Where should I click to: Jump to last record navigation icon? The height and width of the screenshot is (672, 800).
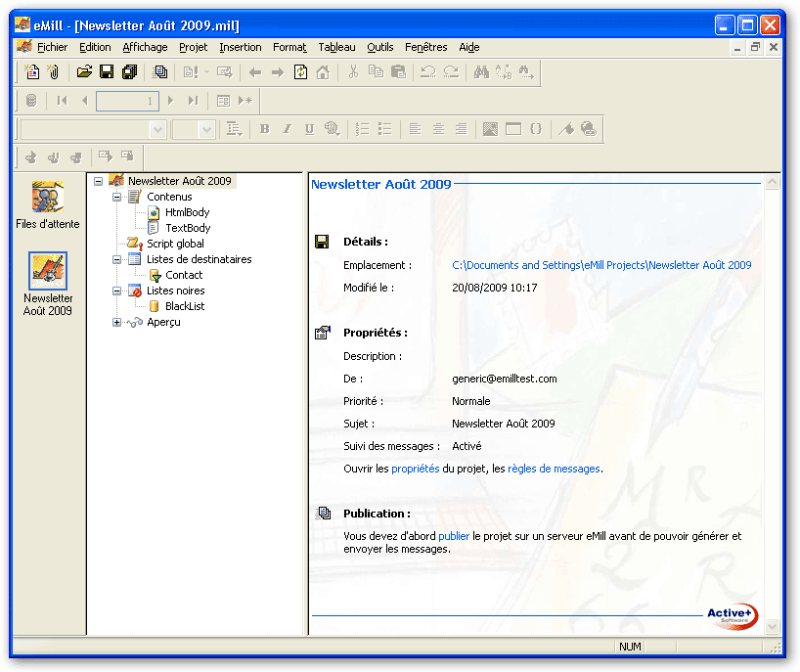[193, 101]
